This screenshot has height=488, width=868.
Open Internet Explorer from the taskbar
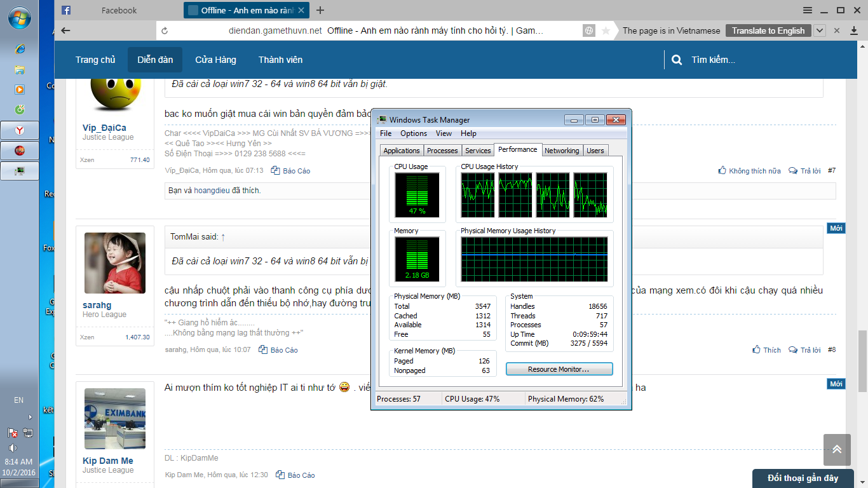[20, 49]
